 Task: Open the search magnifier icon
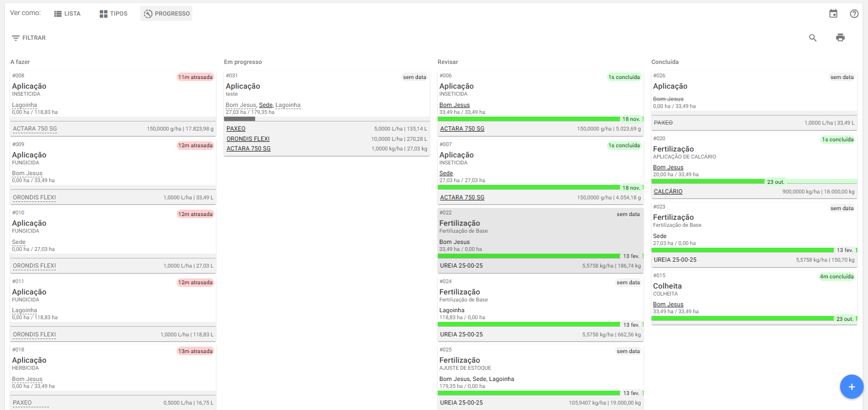[x=813, y=38]
